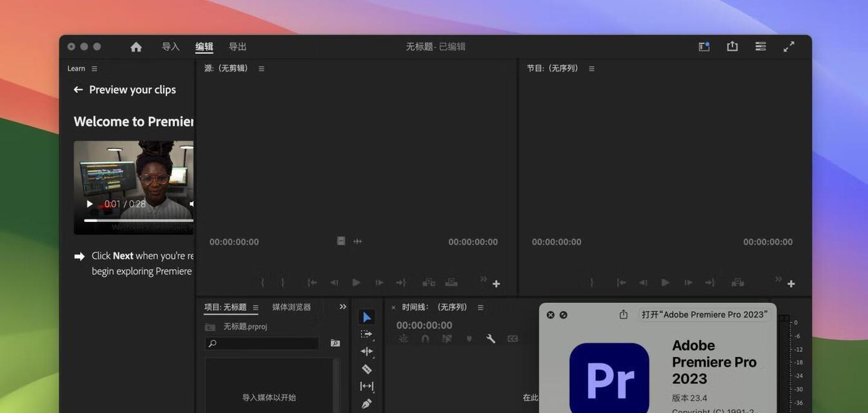868x413 pixels.
Task: Open the Source panel menu
Action: (x=261, y=68)
